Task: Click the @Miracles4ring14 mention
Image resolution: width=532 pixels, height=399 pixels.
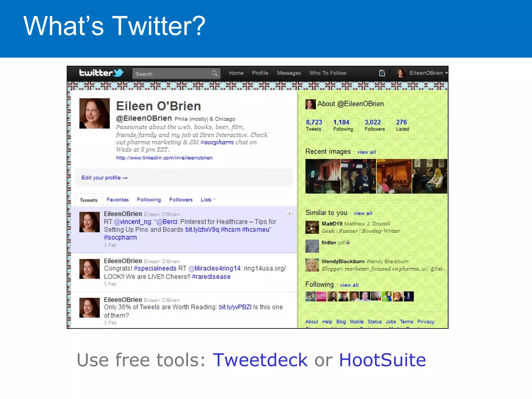Action: coord(215,268)
